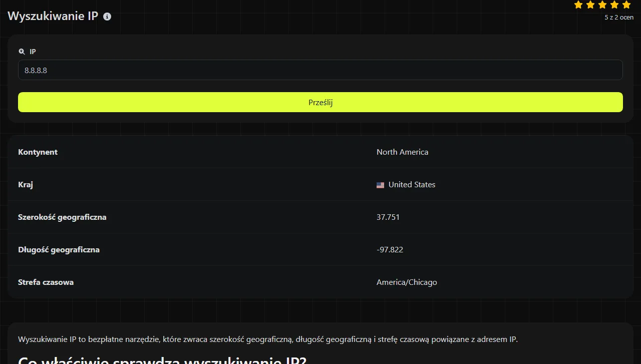The image size is (641, 364).
Task: Rate with the second star
Action: (590, 5)
